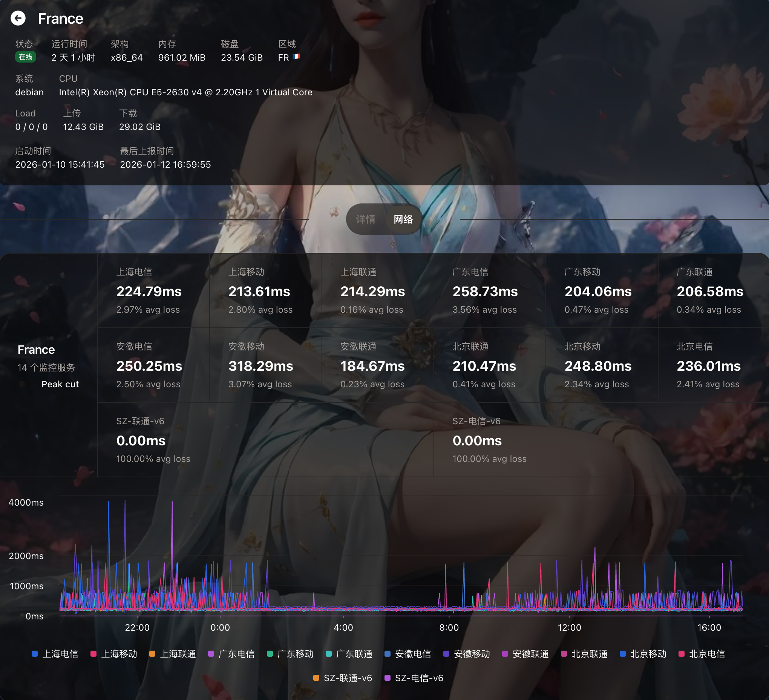This screenshot has height=700, width=769.
Task: Click the French flag icon
Action: [296, 57]
